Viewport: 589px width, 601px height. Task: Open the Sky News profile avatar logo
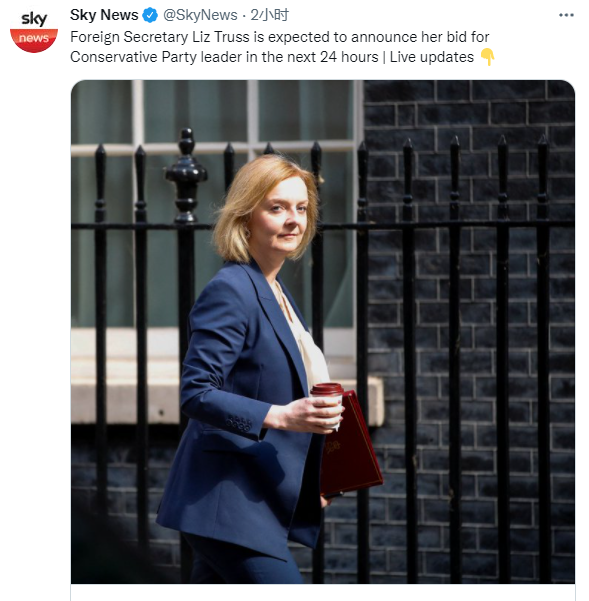tap(34, 32)
